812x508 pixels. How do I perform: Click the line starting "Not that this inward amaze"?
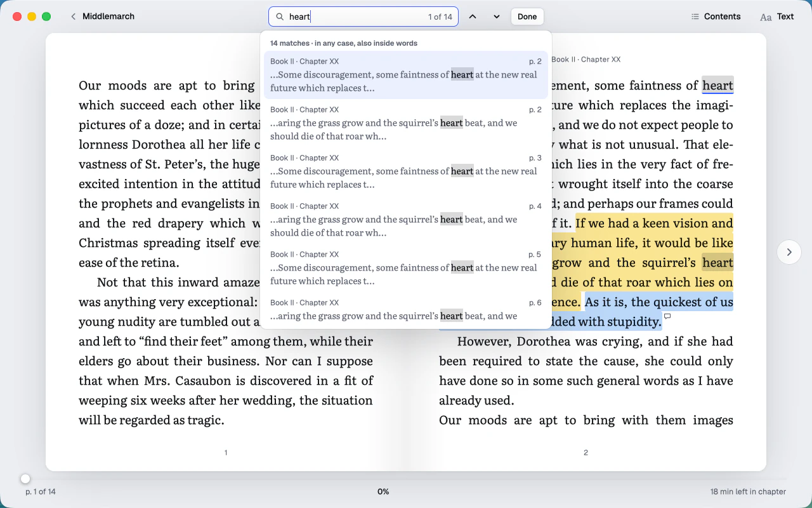(178, 282)
